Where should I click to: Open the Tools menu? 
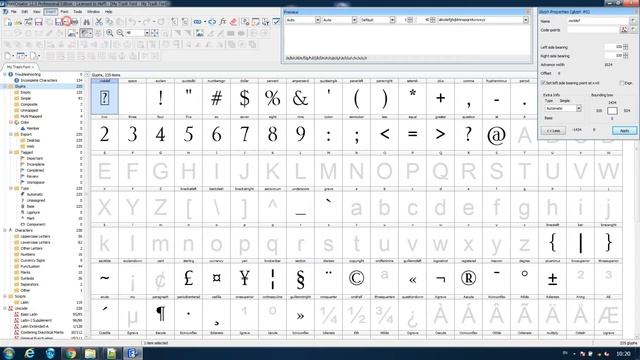tap(78, 12)
